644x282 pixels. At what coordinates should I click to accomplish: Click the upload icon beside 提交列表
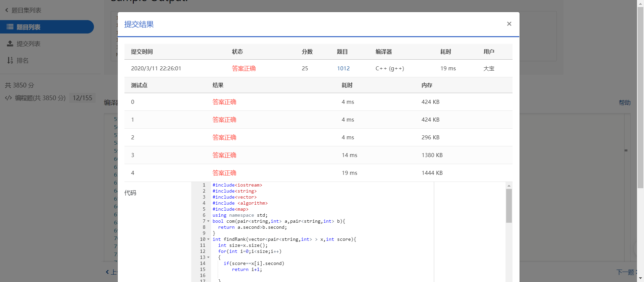click(10, 44)
